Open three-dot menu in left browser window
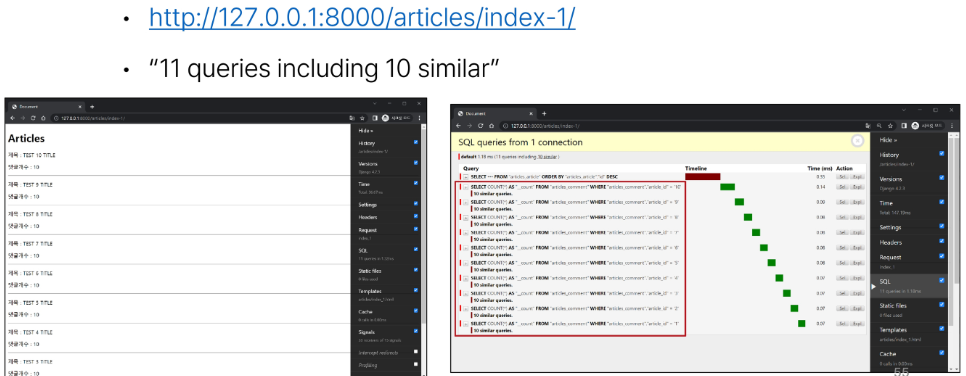 [x=420, y=118]
